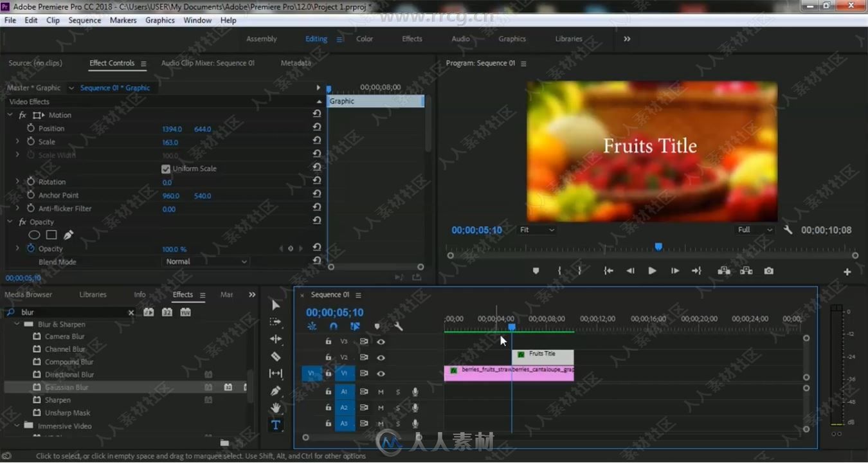Open the Fit zoom level dropdown
The image size is (868, 463).
coord(536,230)
